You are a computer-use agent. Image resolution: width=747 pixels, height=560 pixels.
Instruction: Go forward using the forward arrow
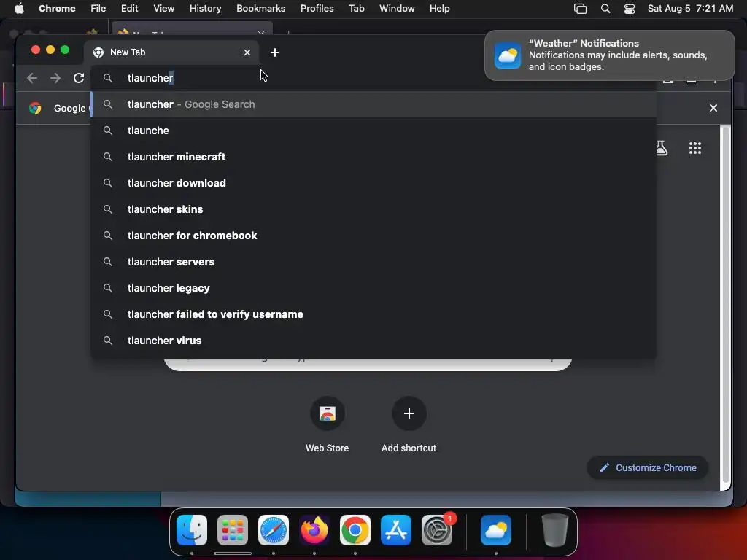[55, 77]
